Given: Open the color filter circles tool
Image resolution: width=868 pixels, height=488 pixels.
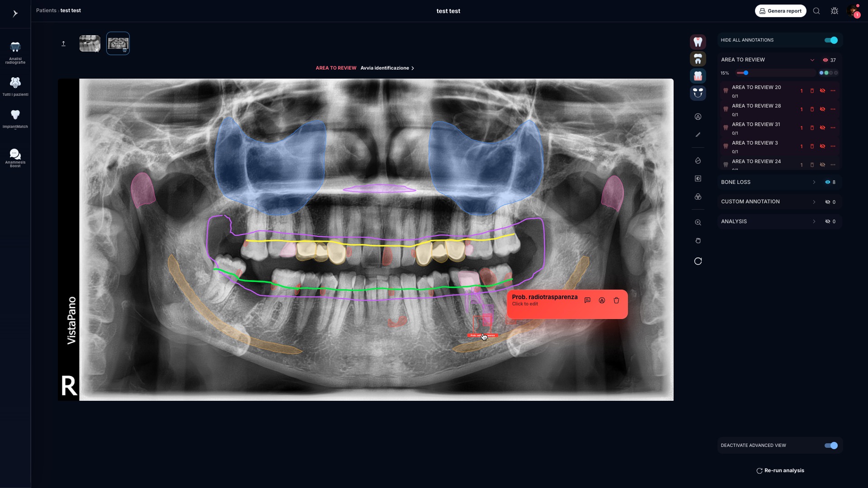Looking at the screenshot, I should tap(698, 197).
